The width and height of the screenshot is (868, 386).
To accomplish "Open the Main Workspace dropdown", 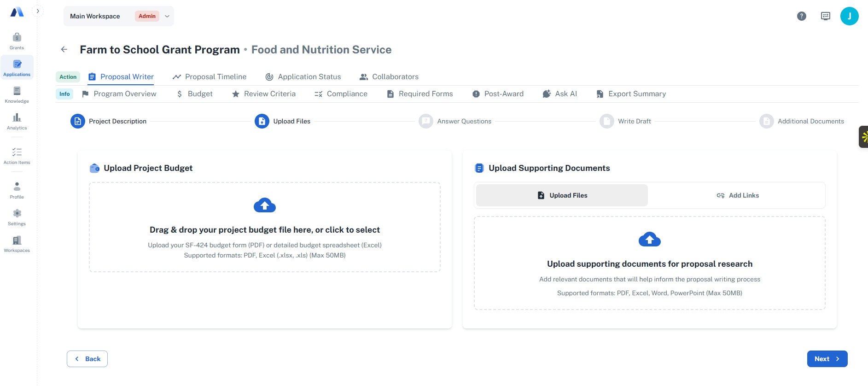I will point(118,16).
